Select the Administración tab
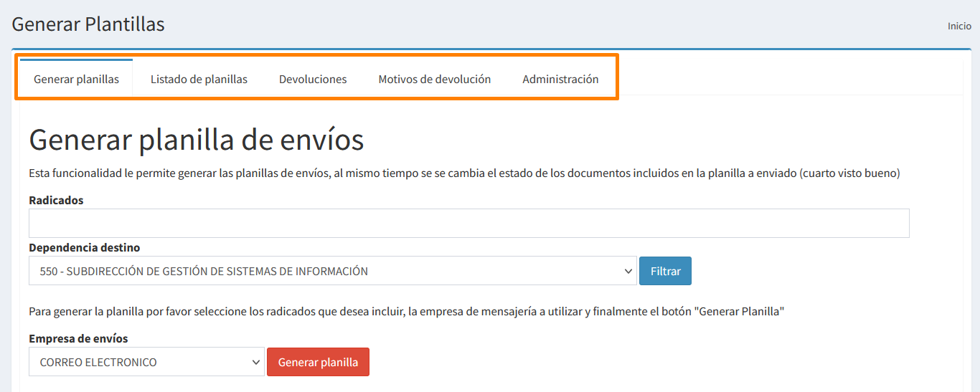The height and width of the screenshot is (392, 980). click(560, 79)
